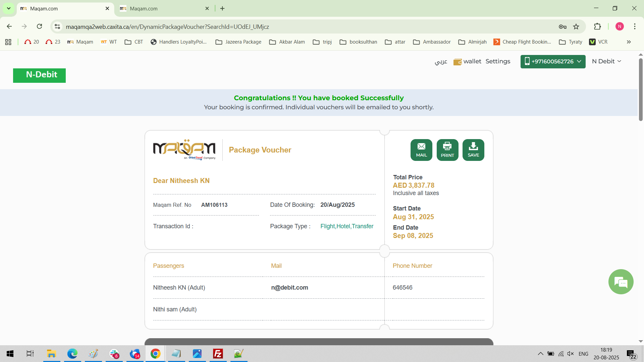Viewport: 644px width, 362px height.
Task: Open FileZilla from the taskbar
Action: click(x=218, y=354)
